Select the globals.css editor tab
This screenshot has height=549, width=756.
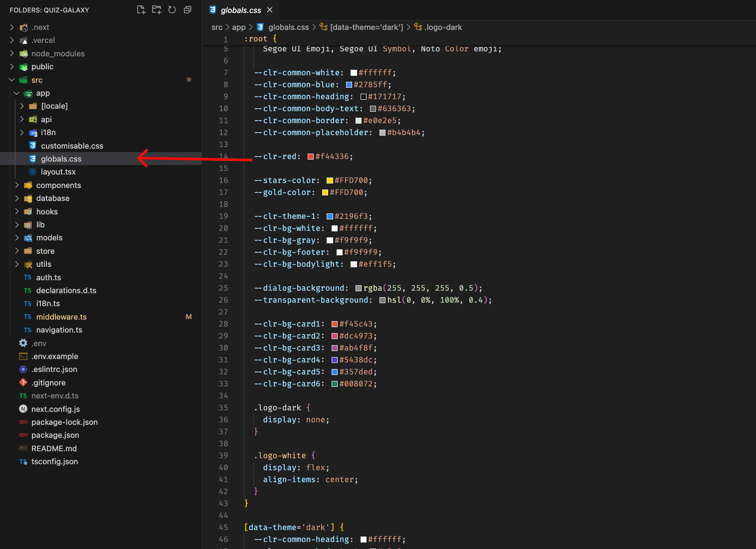[x=241, y=10]
